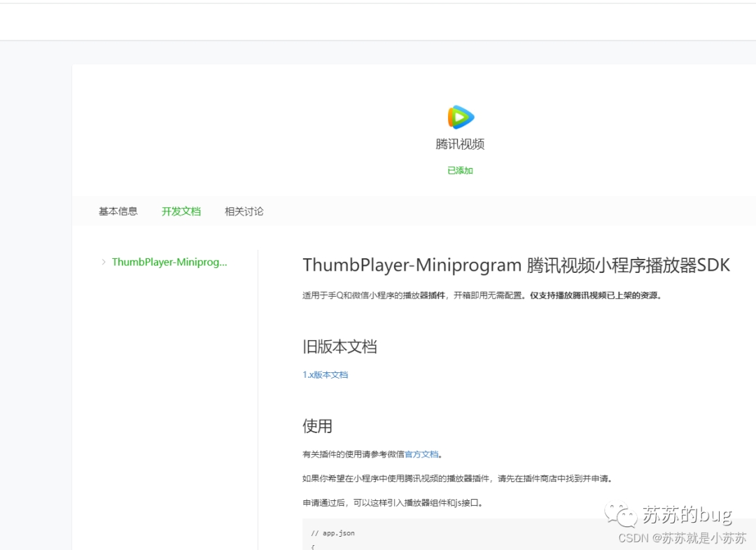Click the 腾讯视频 plugin name
Viewport: 756px width, 550px height.
click(x=460, y=144)
